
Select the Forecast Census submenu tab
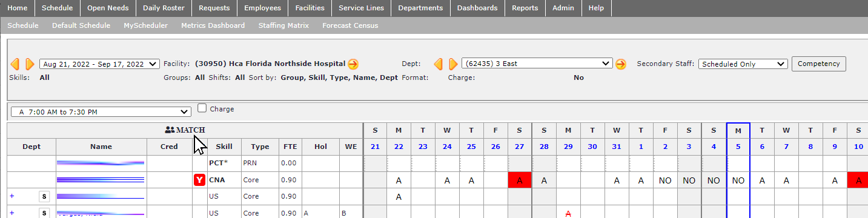(x=350, y=25)
